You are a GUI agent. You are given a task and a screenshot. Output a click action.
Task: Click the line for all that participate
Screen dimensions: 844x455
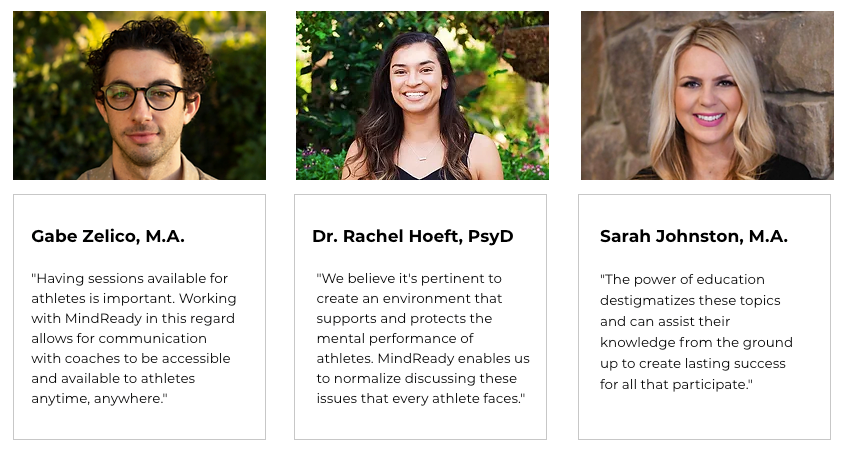click(x=676, y=384)
